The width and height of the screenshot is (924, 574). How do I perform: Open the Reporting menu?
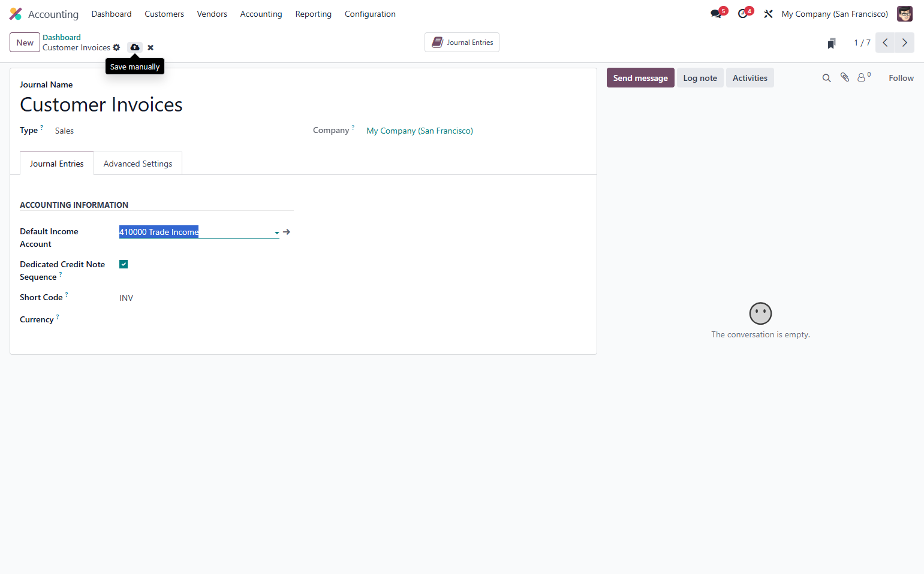313,14
